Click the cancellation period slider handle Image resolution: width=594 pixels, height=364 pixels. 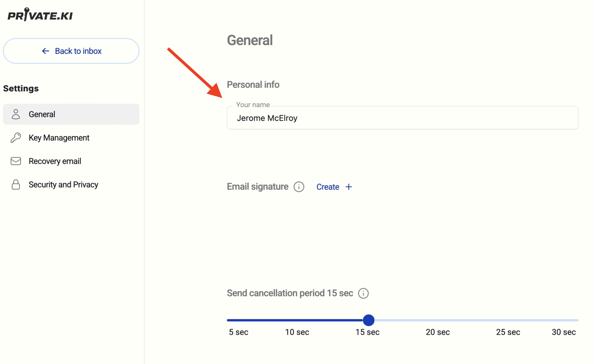[368, 320]
